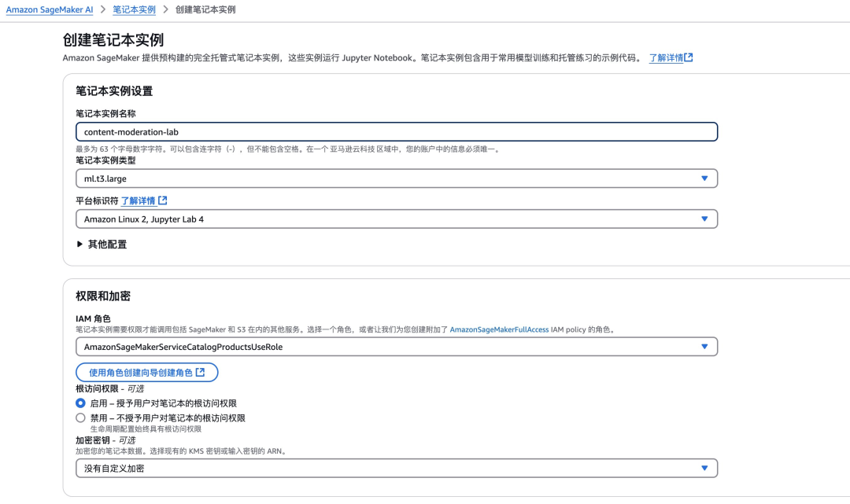850x504 pixels.
Task: Click the 笔记本实例设置 section heading
Action: pos(114,91)
